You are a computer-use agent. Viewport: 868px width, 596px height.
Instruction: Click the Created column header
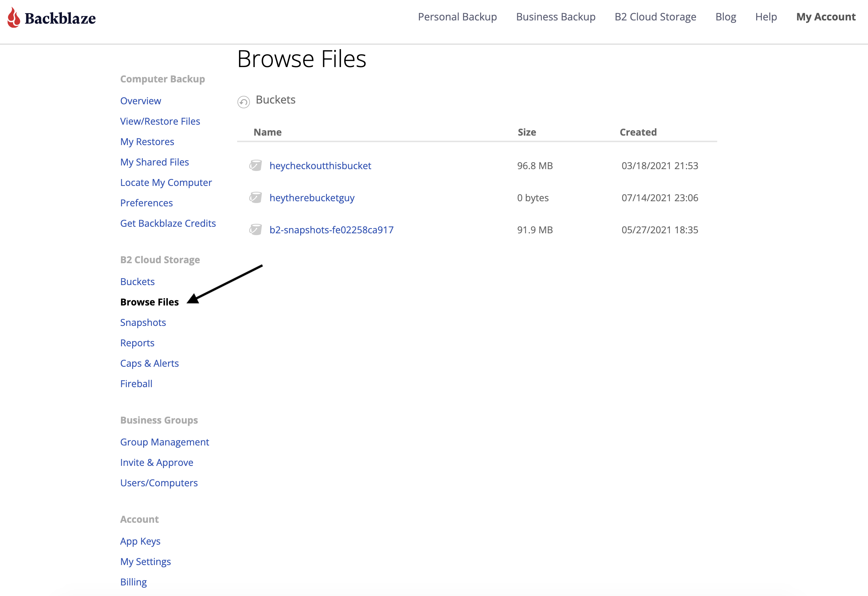click(x=638, y=132)
